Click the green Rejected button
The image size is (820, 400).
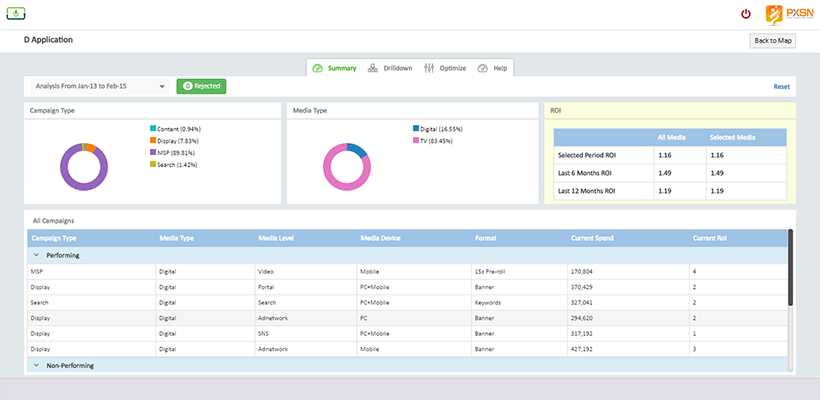point(201,87)
